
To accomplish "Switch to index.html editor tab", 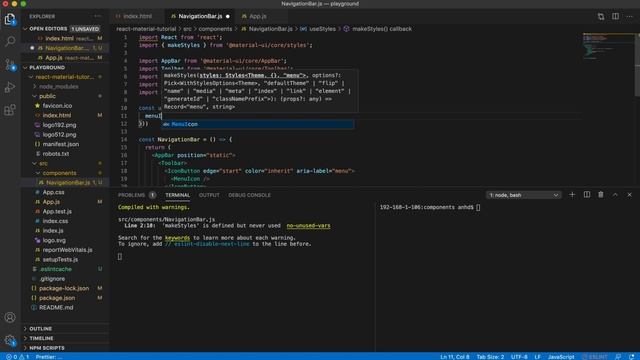I will tap(138, 16).
